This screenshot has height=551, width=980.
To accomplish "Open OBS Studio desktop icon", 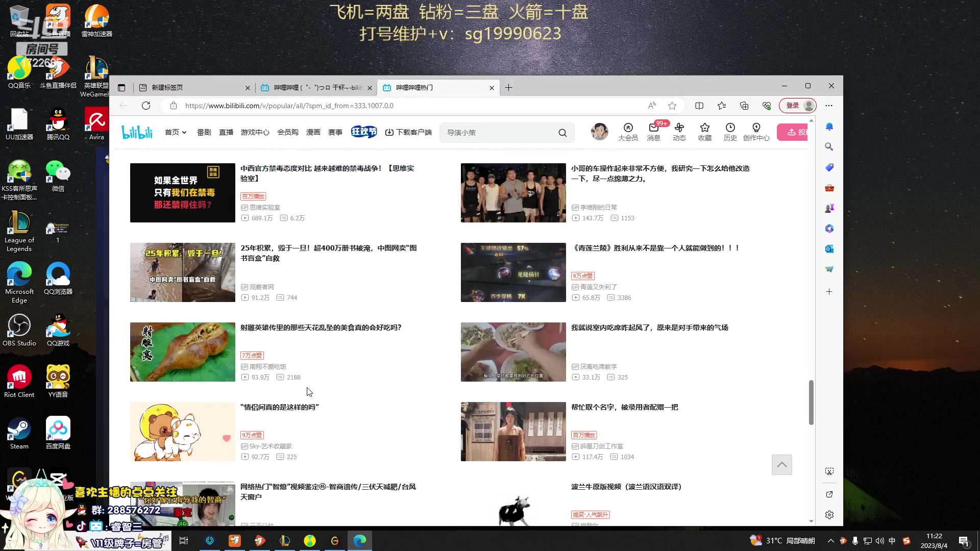I will [19, 330].
